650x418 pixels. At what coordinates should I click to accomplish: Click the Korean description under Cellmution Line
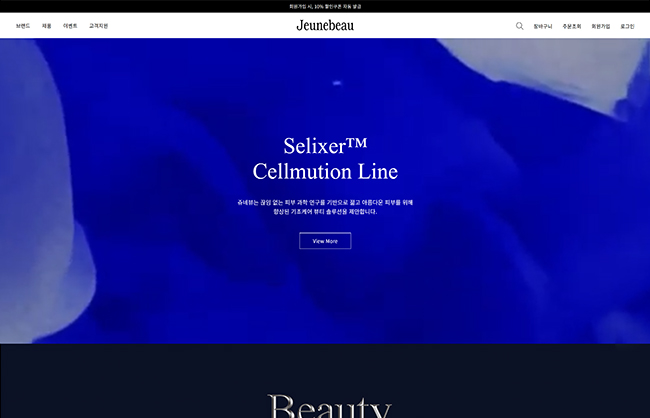(325, 207)
